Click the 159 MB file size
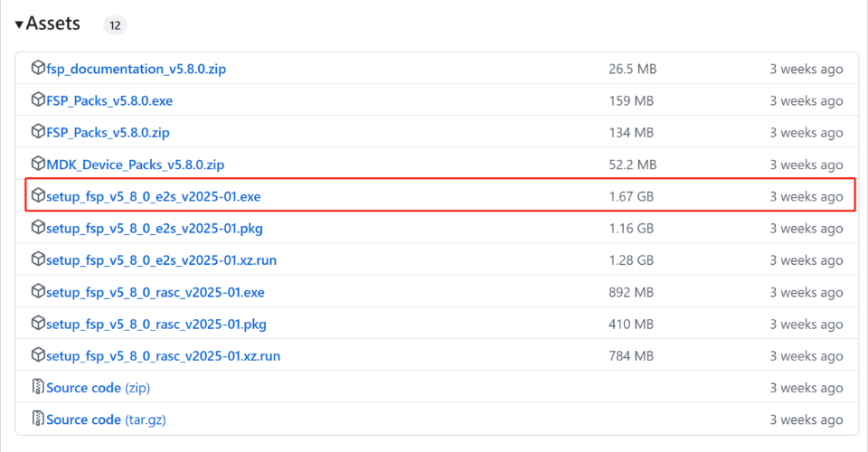 pyautogui.click(x=631, y=100)
